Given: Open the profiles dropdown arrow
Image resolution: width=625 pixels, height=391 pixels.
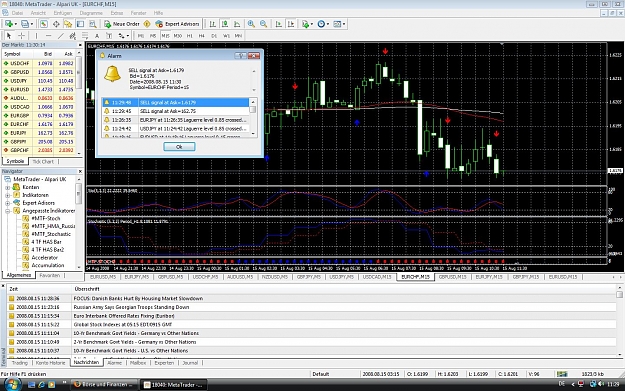Looking at the screenshot, I should pyautogui.click(x=31, y=24).
